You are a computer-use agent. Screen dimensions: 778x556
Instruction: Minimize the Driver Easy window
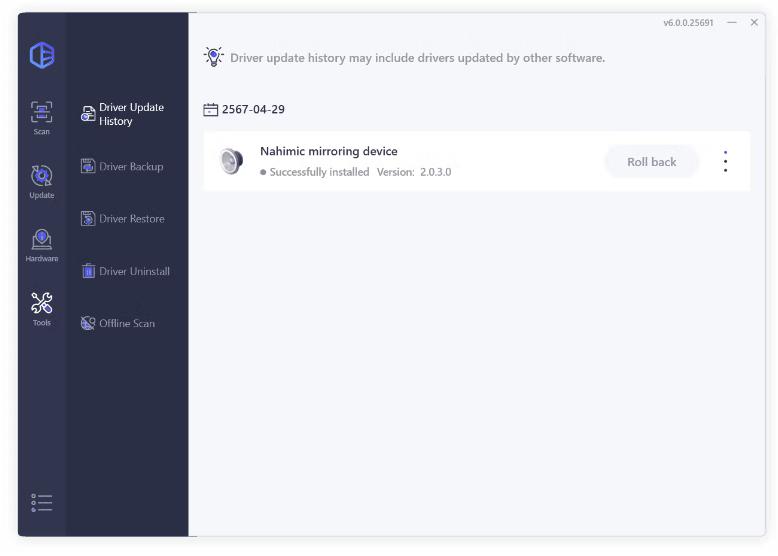[733, 23]
